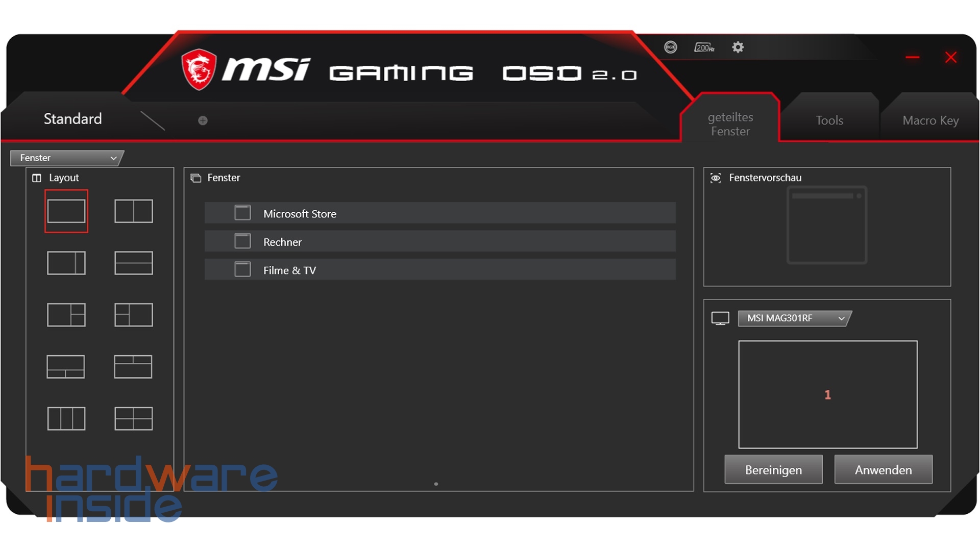Click the Microsoft Store list entry text

point(300,214)
